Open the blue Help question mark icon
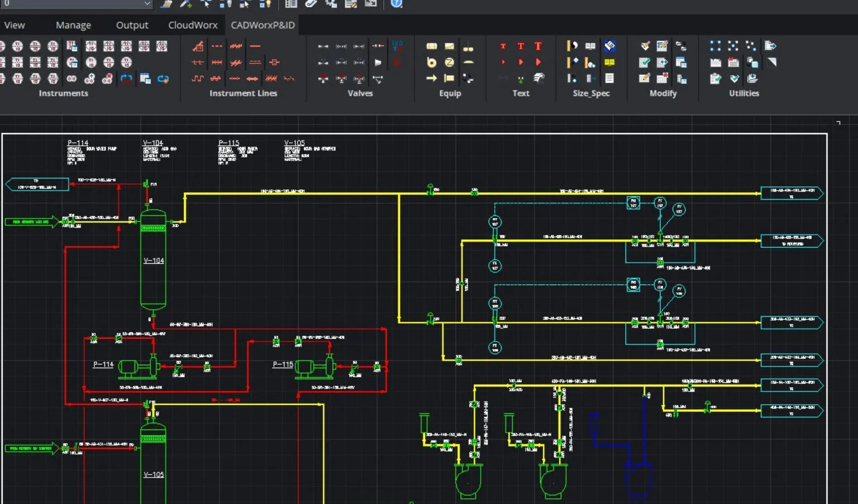 click(397, 3)
